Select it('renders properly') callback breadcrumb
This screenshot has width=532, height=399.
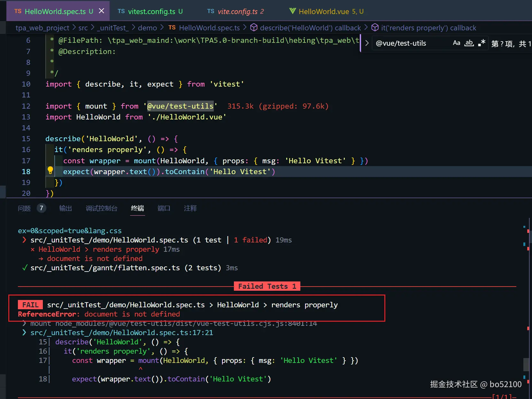(x=428, y=28)
